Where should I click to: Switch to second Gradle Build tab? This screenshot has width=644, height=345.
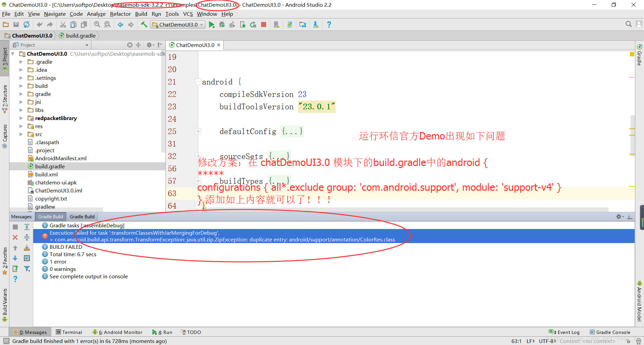82,217
